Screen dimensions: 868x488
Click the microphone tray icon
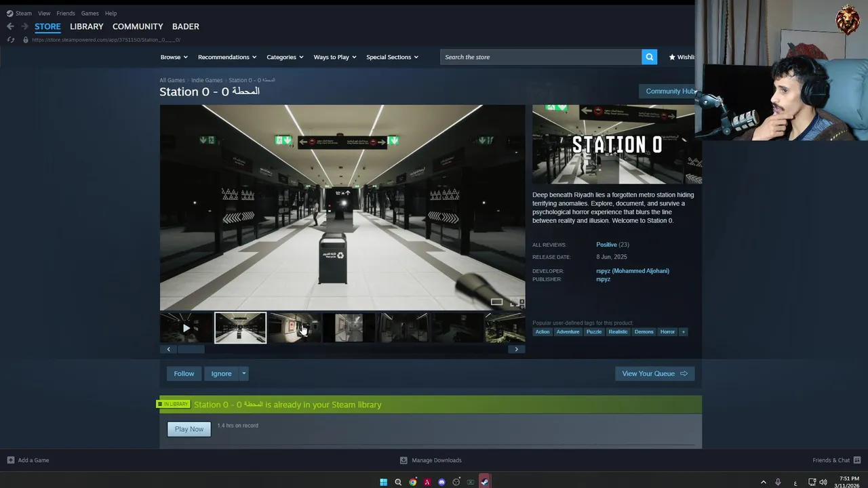[778, 482]
